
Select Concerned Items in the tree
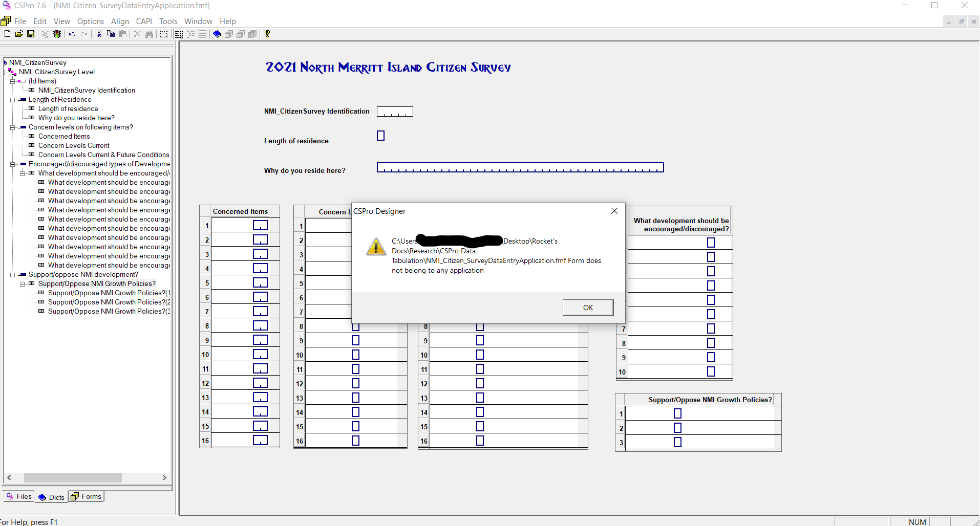(64, 137)
